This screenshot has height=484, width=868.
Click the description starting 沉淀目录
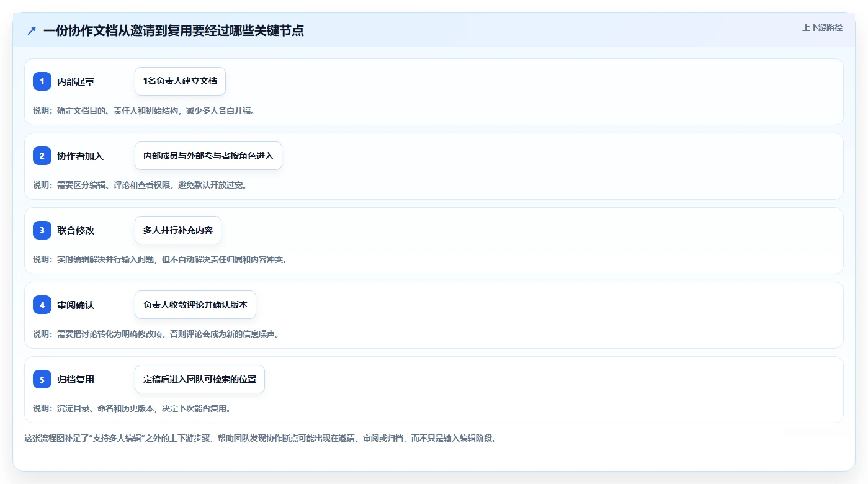(x=132, y=408)
